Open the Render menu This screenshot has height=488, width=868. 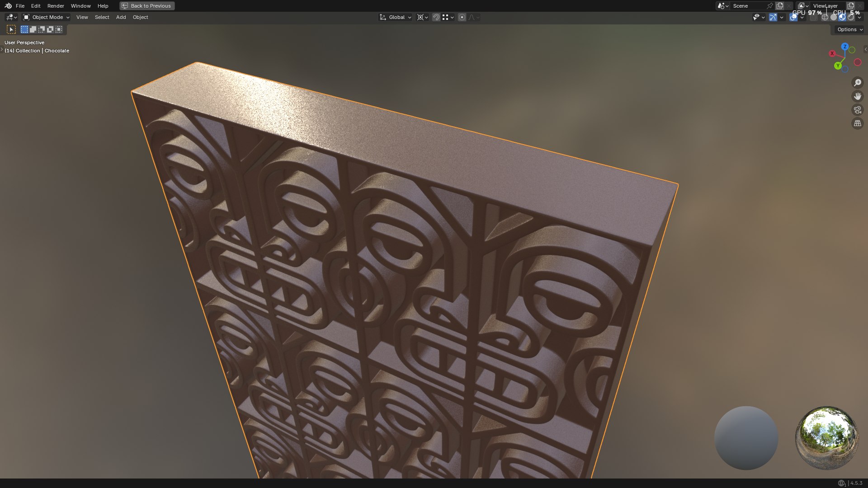tap(56, 6)
